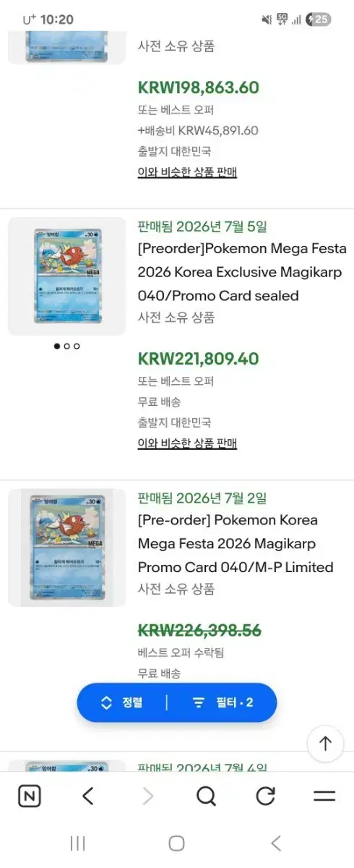This screenshot has width=354, height=868.
Task: Tap the Magikarp card thumbnail sold July 5
Action: coord(66,276)
